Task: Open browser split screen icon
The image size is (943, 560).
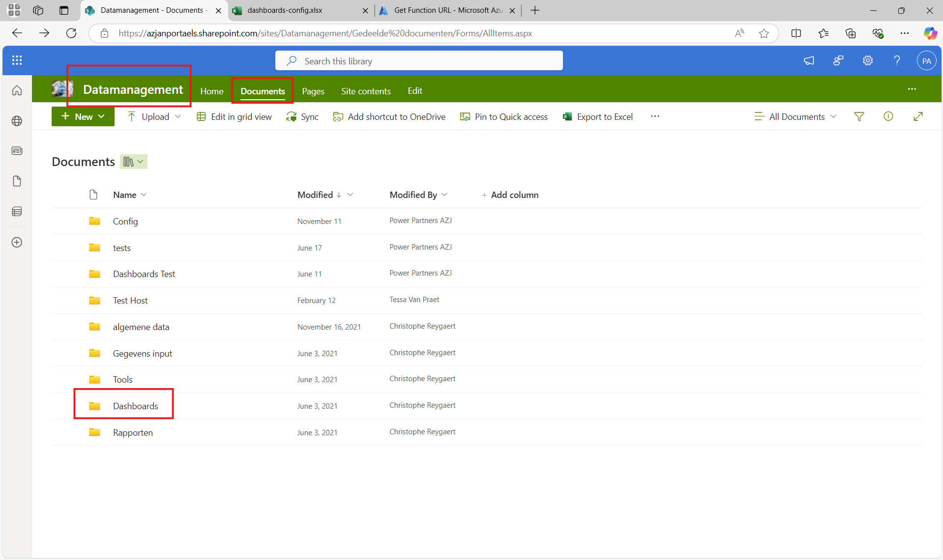Action: [x=796, y=33]
